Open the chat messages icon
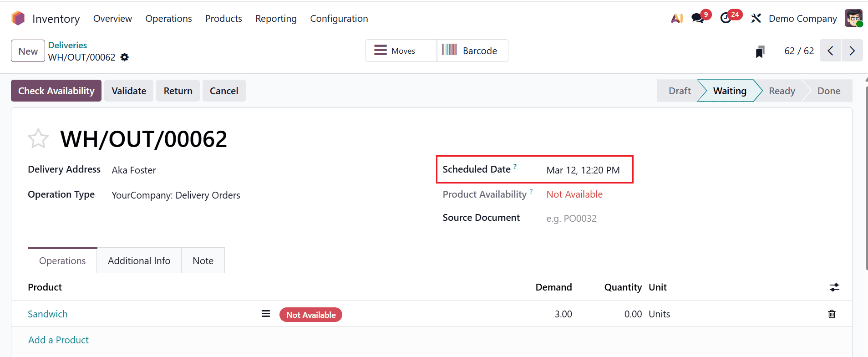 [697, 18]
